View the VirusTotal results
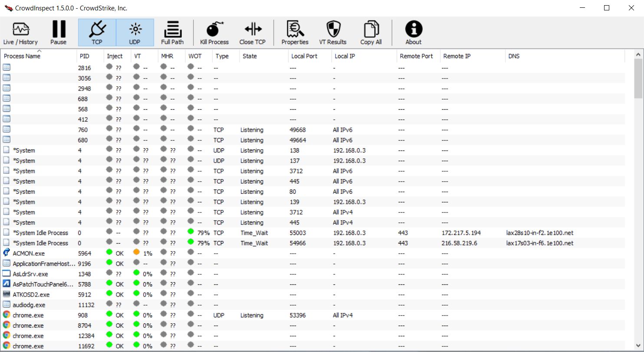644x352 pixels. pos(332,32)
